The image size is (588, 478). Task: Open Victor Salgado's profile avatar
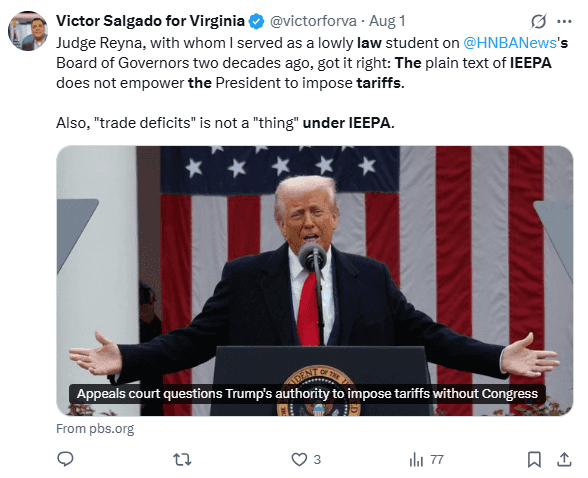(x=28, y=31)
